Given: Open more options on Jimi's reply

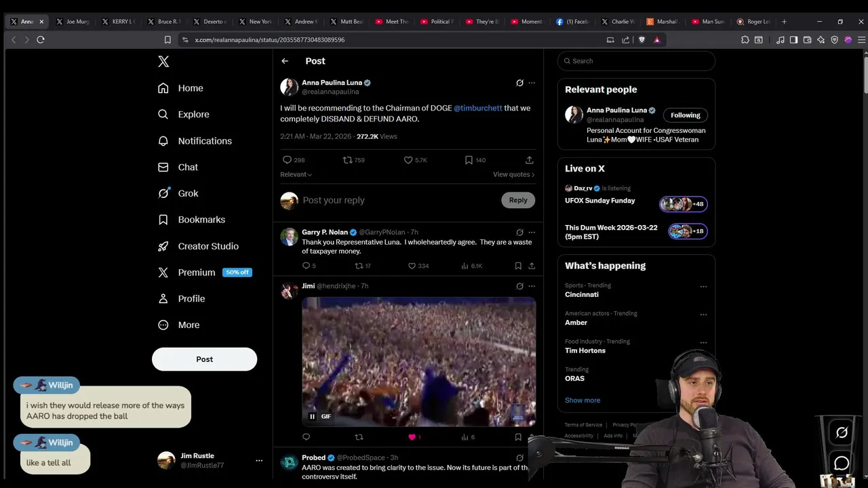Looking at the screenshot, I should [x=532, y=286].
